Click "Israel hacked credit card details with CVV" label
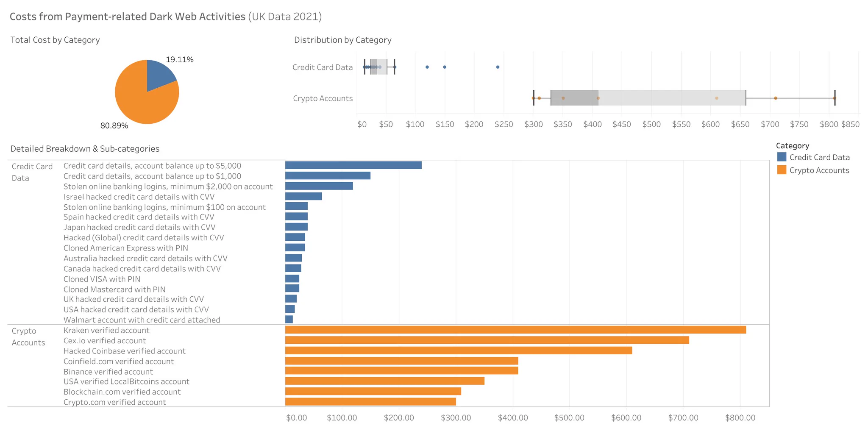Viewport: 868px width, 434px height. coord(139,197)
